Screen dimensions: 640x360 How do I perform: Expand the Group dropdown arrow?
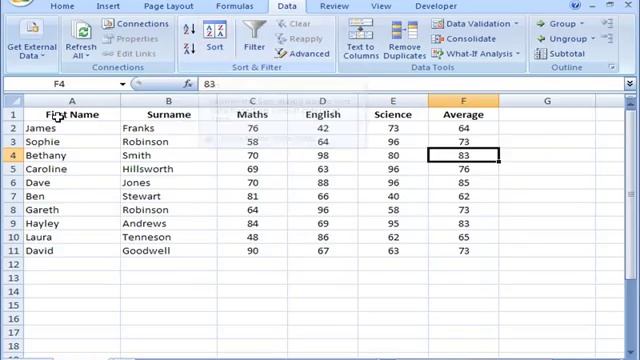(582, 24)
